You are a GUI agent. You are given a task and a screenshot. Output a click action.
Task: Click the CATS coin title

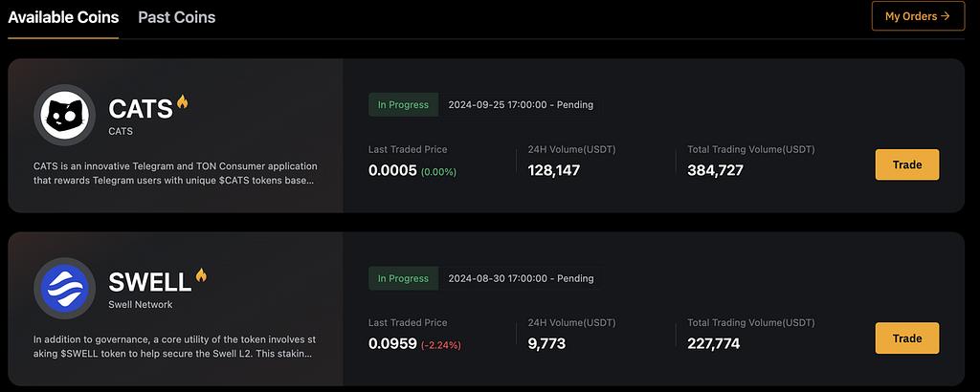click(140, 110)
